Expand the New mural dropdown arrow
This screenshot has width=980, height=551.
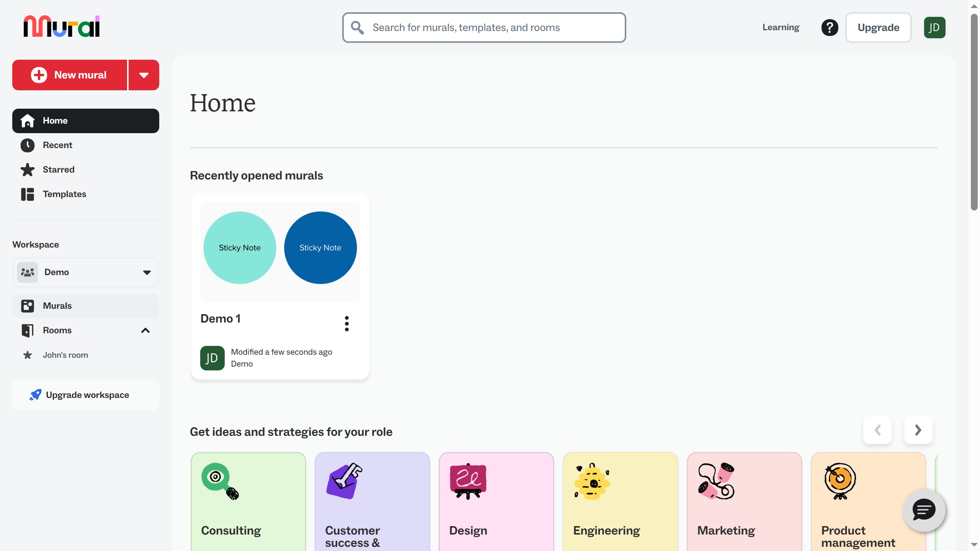(144, 75)
